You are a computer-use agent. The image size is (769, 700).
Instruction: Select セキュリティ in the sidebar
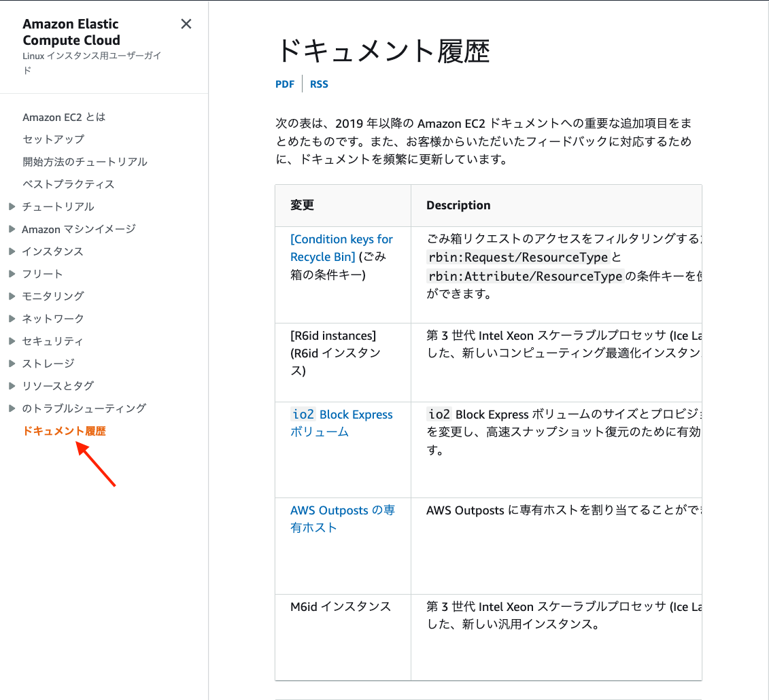tap(53, 341)
